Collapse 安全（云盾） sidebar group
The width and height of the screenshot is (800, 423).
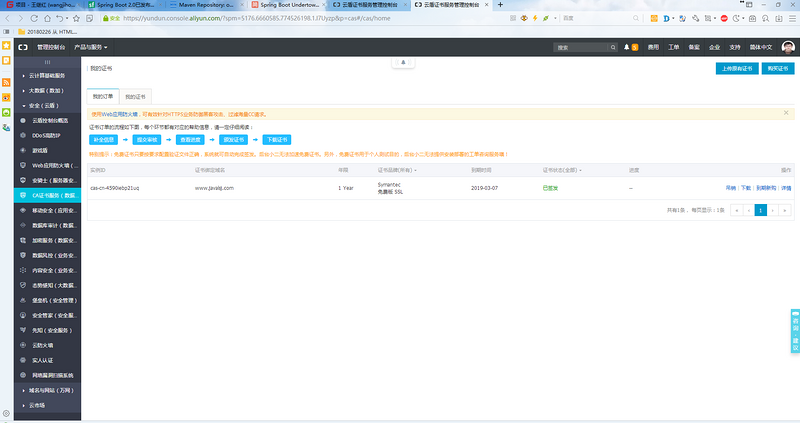47,106
